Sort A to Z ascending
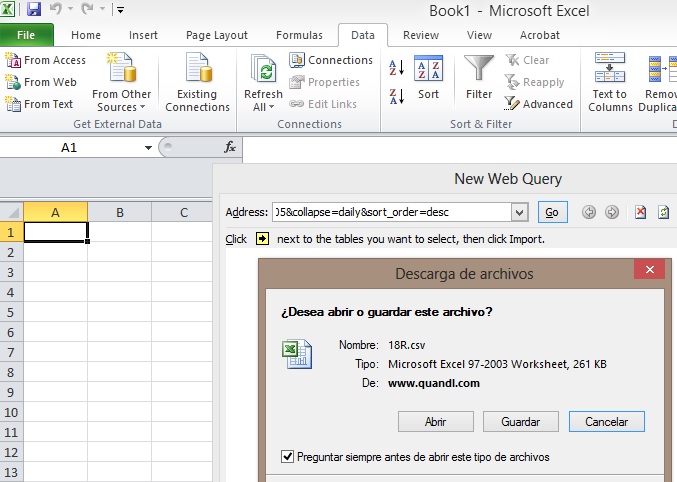Image resolution: width=677 pixels, height=482 pixels. click(396, 68)
